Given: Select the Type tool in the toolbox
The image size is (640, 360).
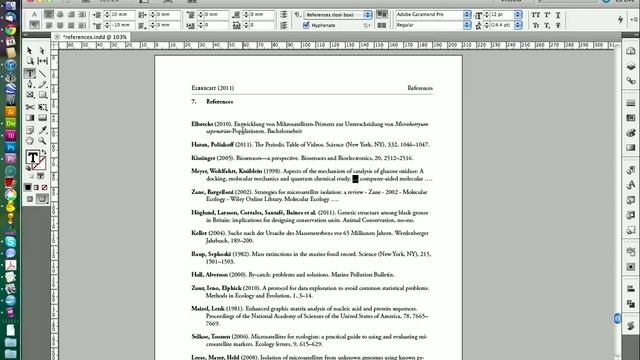Looking at the screenshot, I should (x=30, y=73).
